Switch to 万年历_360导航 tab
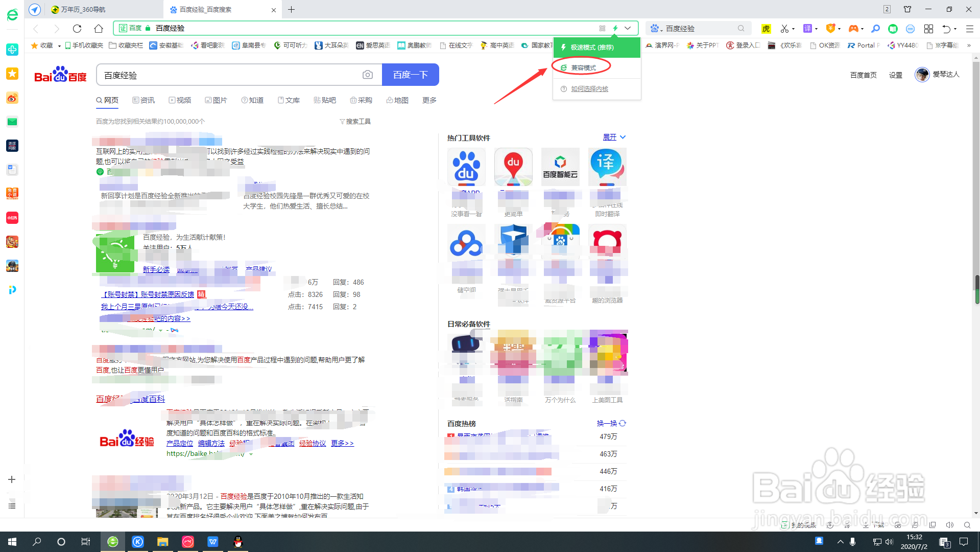The height and width of the screenshot is (552, 980). [105, 9]
